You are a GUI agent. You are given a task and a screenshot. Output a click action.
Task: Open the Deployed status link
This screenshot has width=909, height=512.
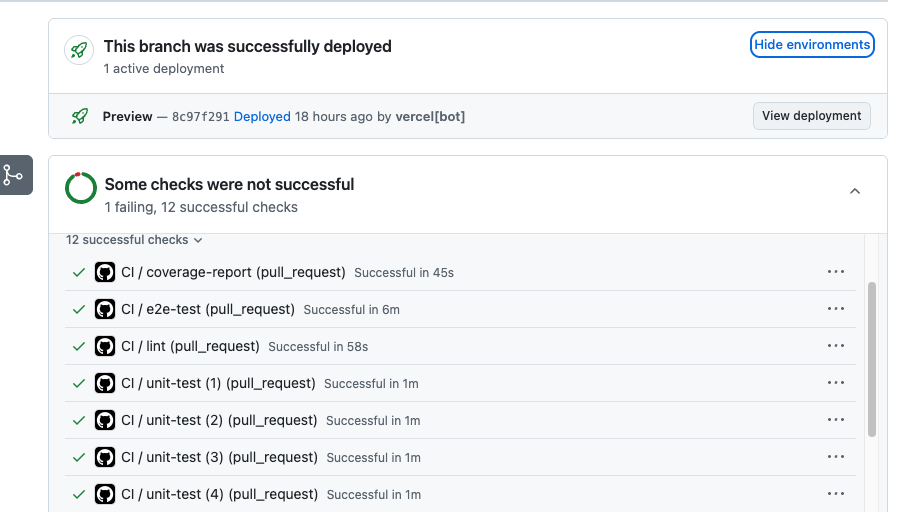pos(262,117)
